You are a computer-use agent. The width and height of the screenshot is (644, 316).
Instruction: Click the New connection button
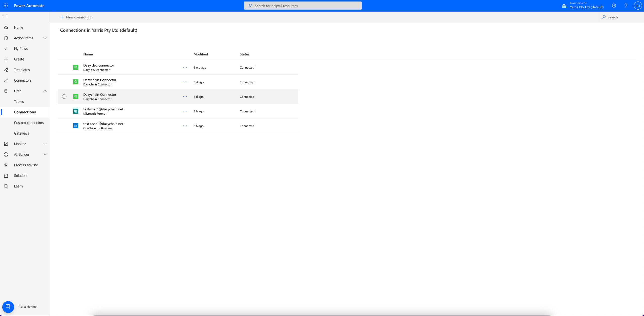pyautogui.click(x=76, y=17)
